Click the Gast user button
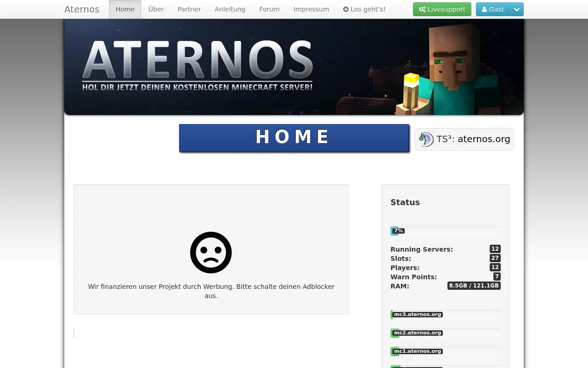The width and height of the screenshot is (588, 368). pyautogui.click(x=493, y=9)
